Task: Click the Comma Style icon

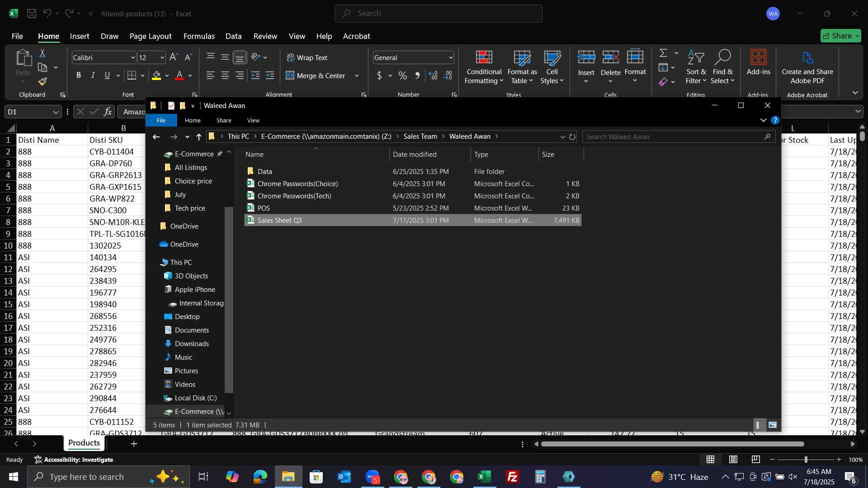Action: [417, 75]
